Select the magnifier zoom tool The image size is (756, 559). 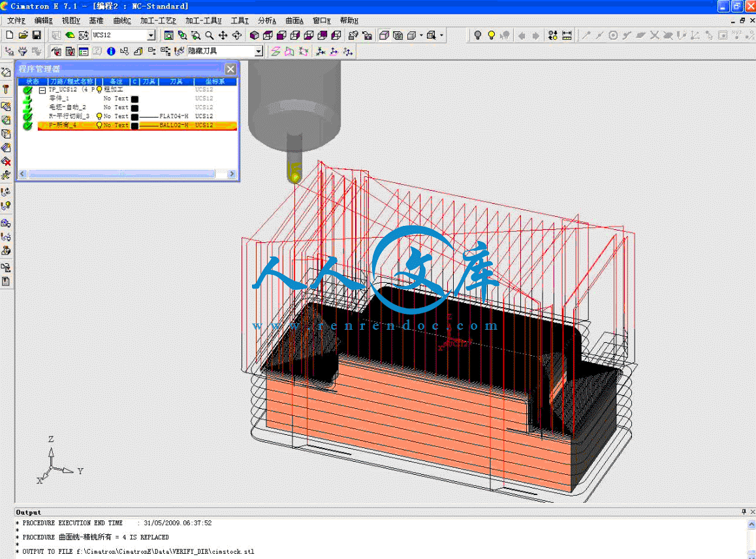(x=210, y=35)
